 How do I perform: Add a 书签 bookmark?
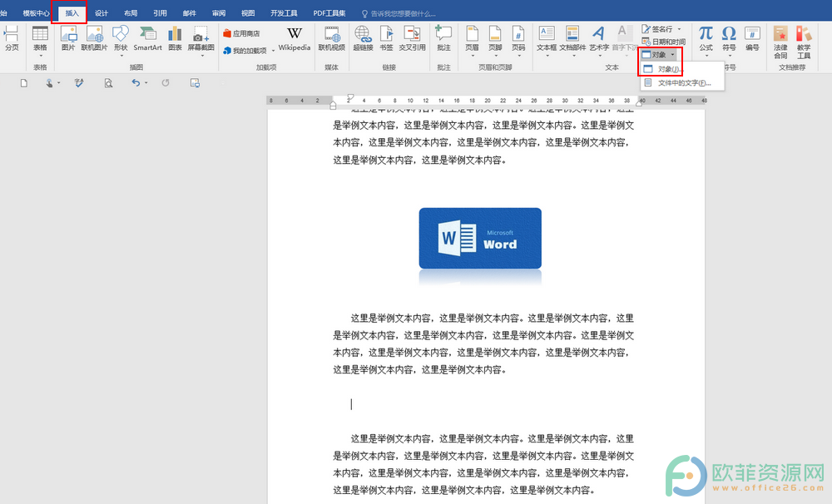(x=386, y=38)
